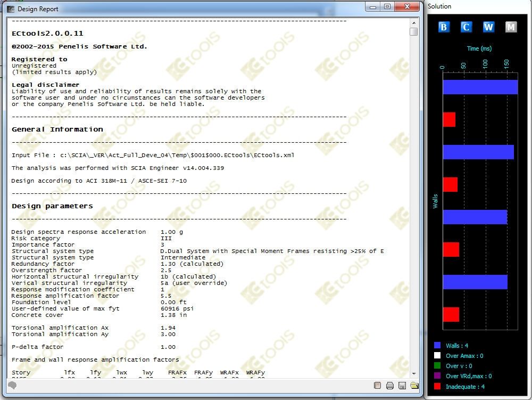The width and height of the screenshot is (532, 400).
Task: Click the blue Walls legend swatch
Action: pos(437,345)
